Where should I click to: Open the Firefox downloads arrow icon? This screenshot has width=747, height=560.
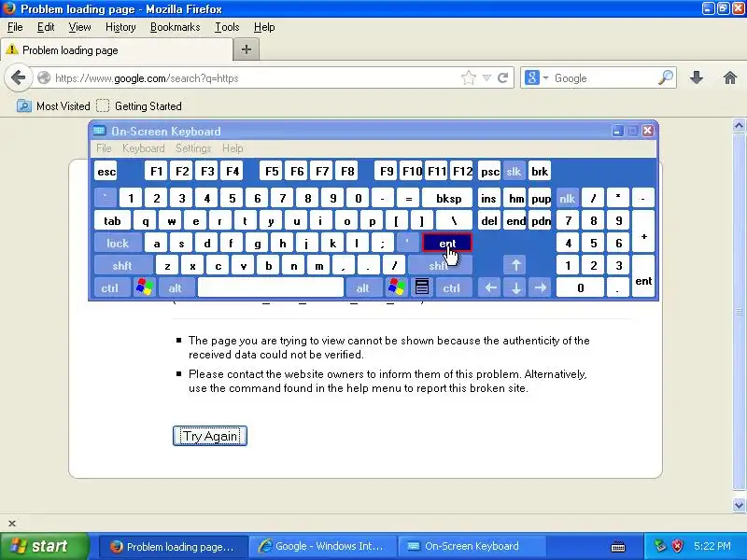coord(697,77)
